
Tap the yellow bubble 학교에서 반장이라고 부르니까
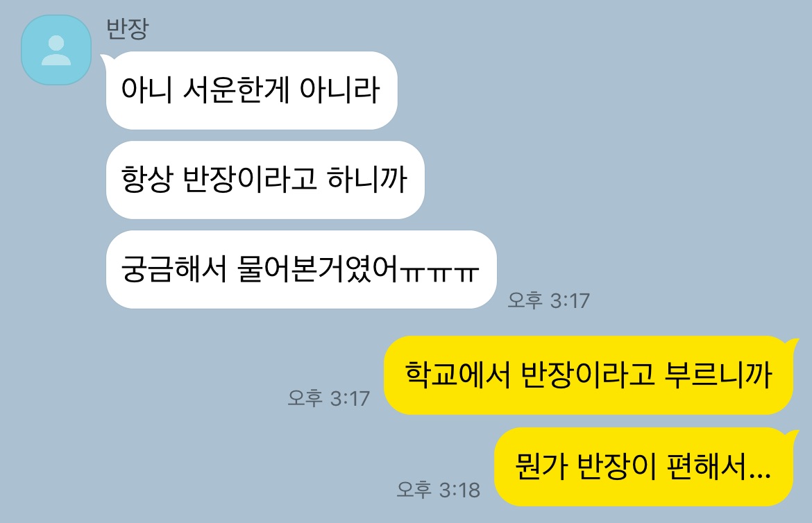pyautogui.click(x=589, y=375)
